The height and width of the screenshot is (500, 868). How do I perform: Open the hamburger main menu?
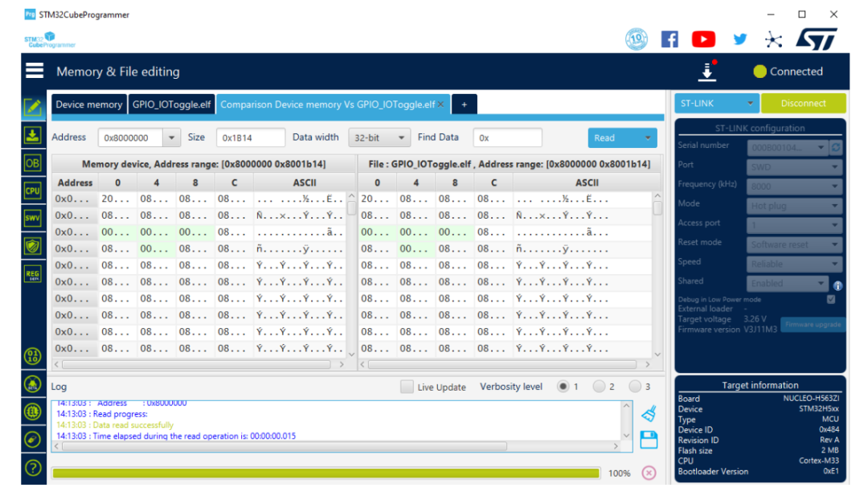(35, 71)
